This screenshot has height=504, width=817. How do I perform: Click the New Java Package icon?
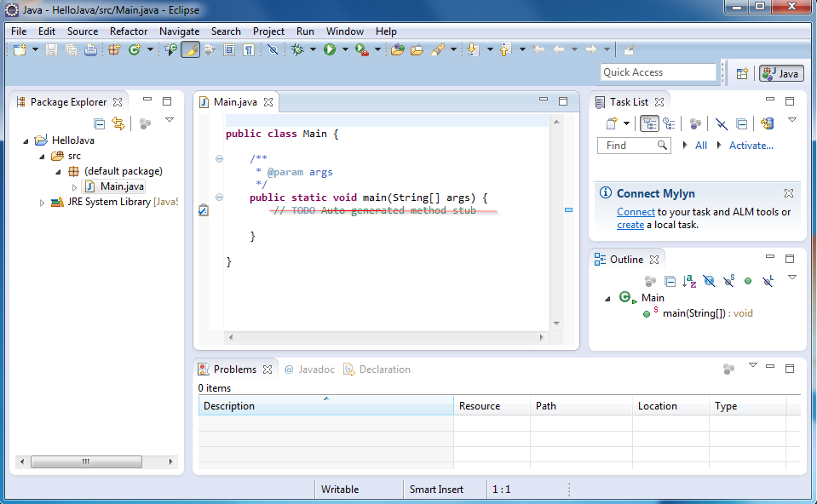(x=114, y=50)
